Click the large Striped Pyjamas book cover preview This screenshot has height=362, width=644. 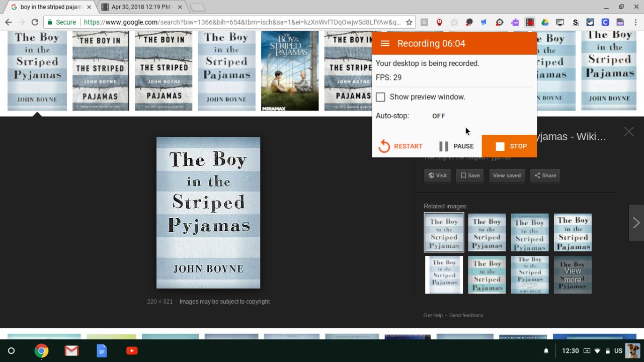tap(208, 213)
